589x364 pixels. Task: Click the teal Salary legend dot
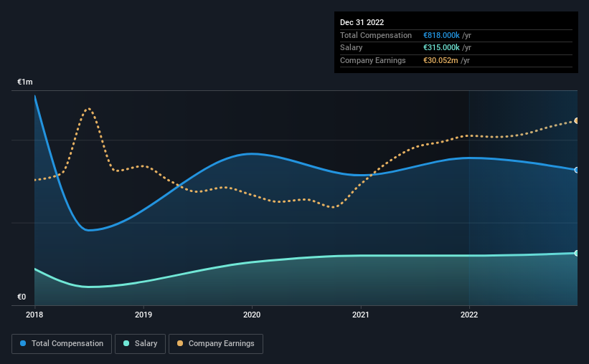click(x=126, y=343)
